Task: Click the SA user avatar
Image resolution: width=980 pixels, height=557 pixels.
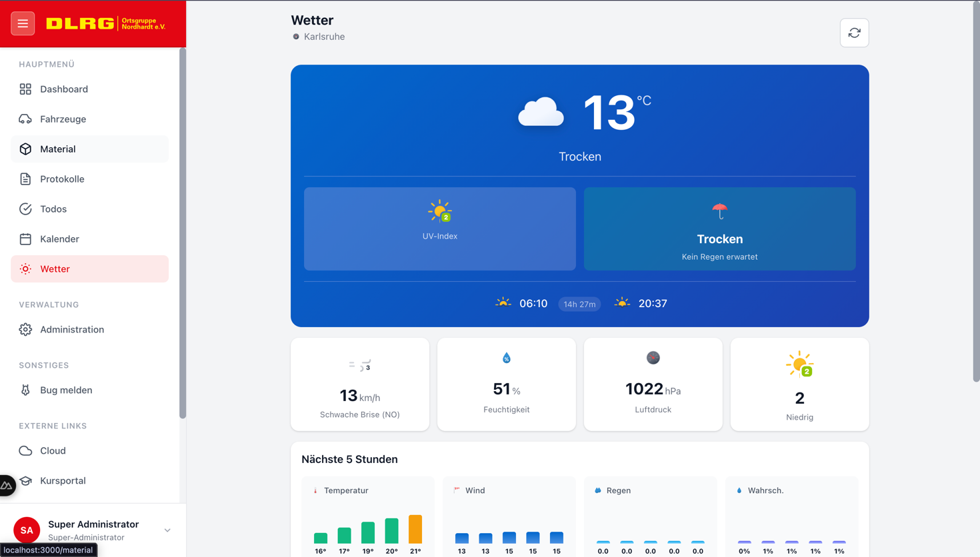Action: click(27, 530)
